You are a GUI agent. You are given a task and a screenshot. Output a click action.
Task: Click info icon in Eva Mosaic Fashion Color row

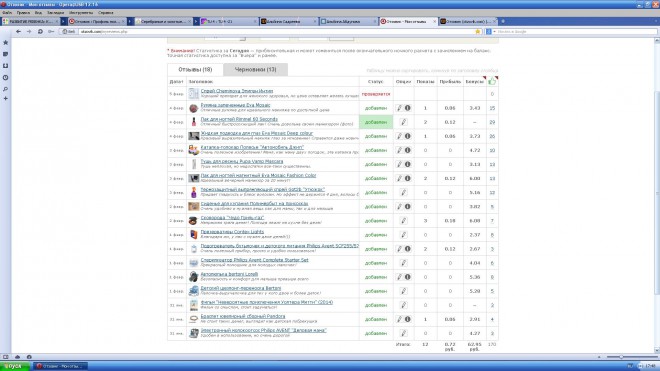407,179
